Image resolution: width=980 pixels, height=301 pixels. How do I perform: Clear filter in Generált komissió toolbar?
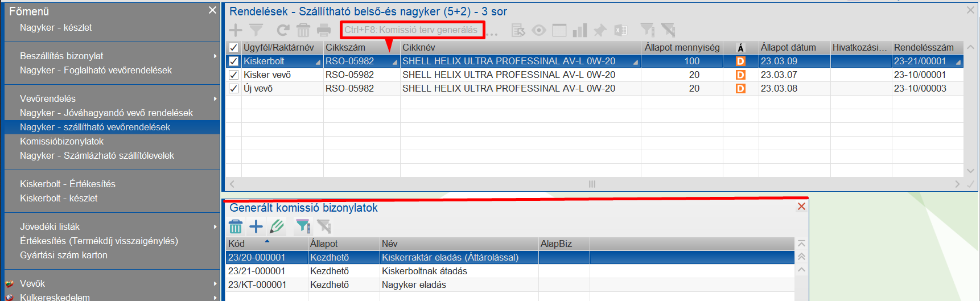[324, 226]
